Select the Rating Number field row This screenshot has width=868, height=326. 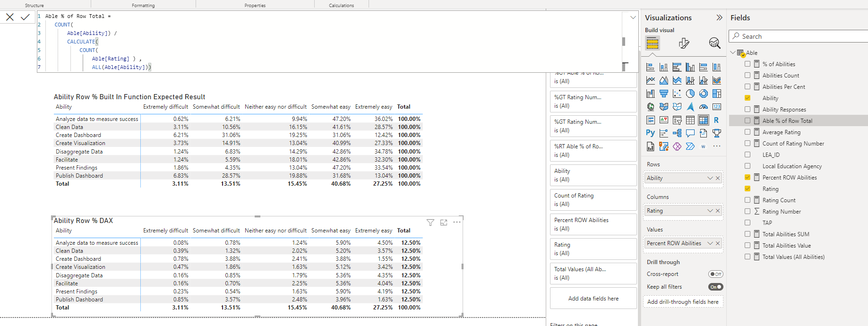point(799,211)
